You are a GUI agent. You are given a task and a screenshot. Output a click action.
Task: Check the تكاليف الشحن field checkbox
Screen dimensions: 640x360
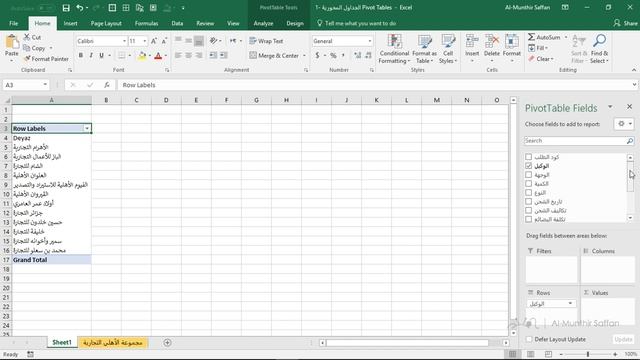pyautogui.click(x=529, y=211)
